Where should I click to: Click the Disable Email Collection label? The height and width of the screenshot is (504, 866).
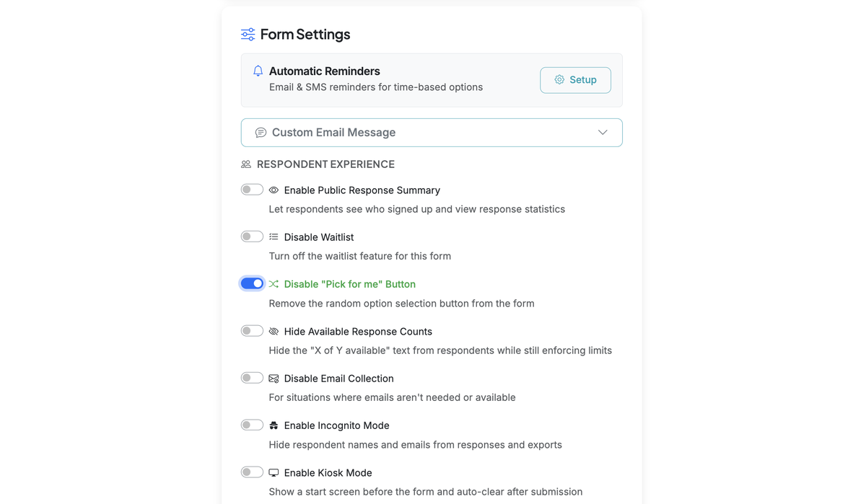click(338, 378)
